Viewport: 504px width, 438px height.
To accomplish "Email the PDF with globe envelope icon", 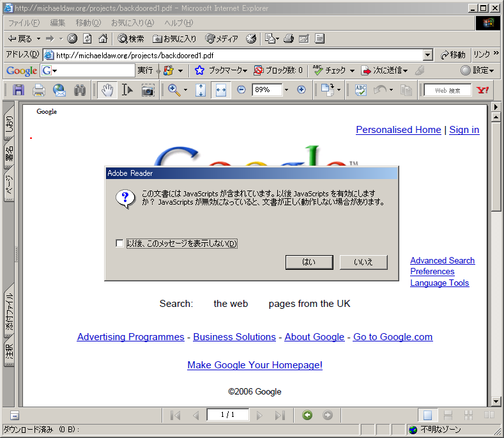I will (x=59, y=90).
